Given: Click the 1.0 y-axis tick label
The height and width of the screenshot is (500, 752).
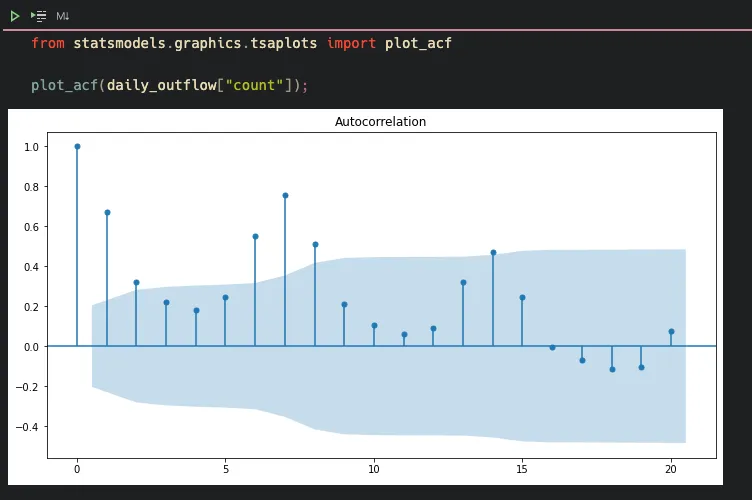Looking at the screenshot, I should (x=32, y=147).
